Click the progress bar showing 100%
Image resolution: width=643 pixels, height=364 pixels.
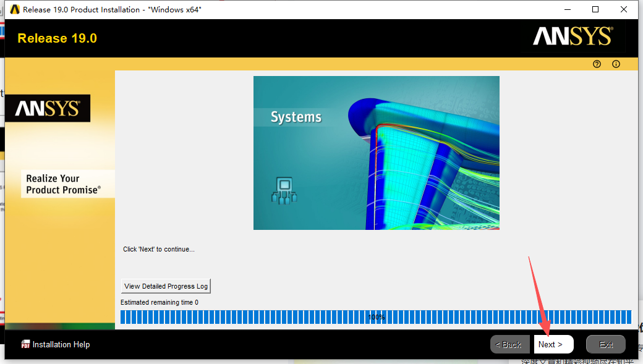[x=376, y=316]
